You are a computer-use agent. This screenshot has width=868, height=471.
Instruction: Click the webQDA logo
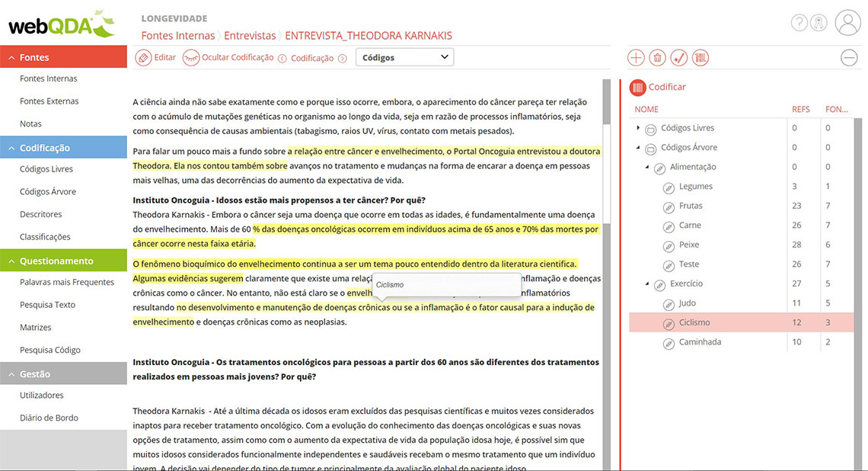tap(61, 24)
